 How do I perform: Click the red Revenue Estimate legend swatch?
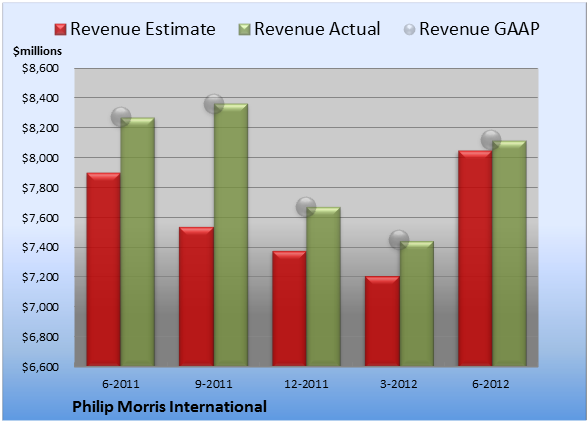60,30
